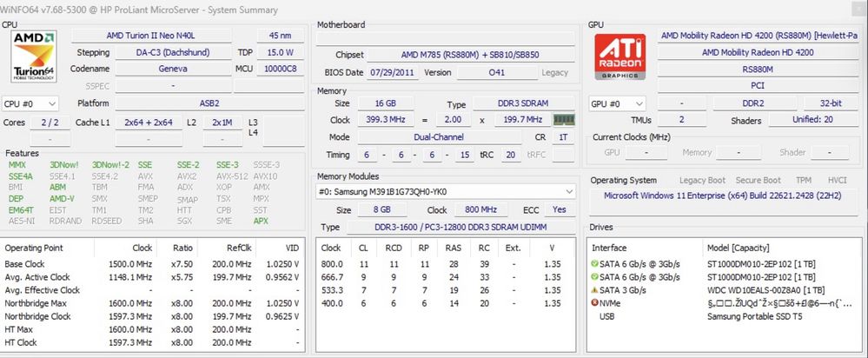Click the SSE4A feature label
This screenshot has width=868, height=358.
21,176
